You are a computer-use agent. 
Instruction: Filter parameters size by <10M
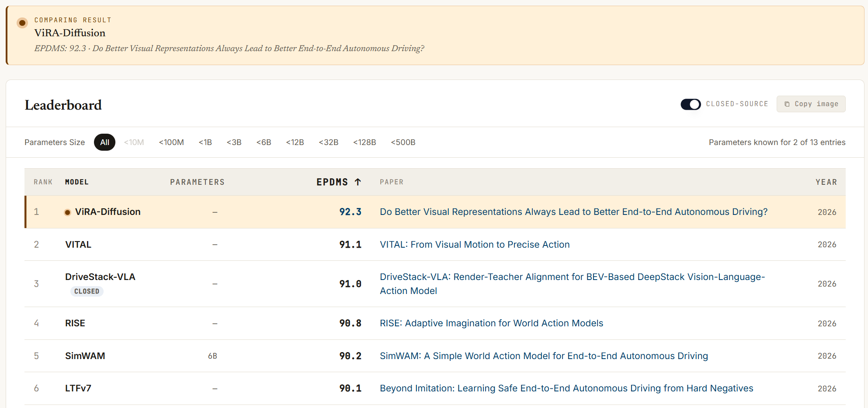coord(134,142)
